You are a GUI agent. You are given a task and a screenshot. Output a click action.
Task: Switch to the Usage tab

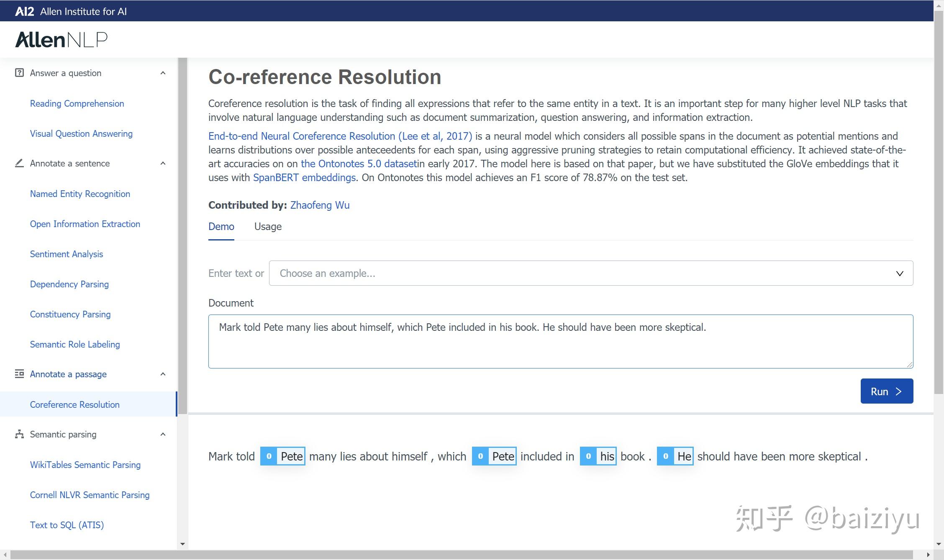[268, 227]
